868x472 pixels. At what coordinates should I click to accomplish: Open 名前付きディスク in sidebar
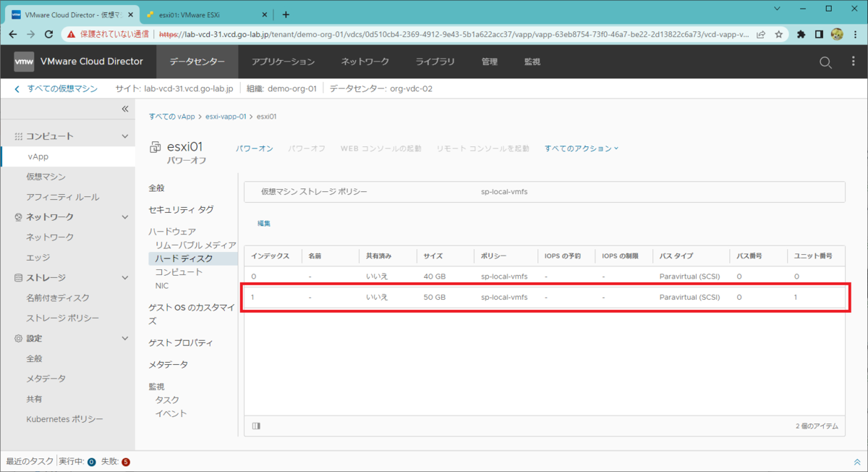[59, 298]
